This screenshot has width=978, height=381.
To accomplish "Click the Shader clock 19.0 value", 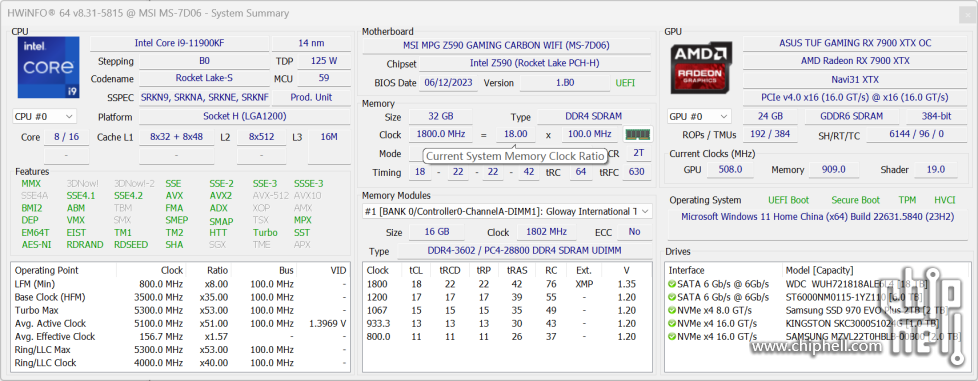I will point(936,170).
